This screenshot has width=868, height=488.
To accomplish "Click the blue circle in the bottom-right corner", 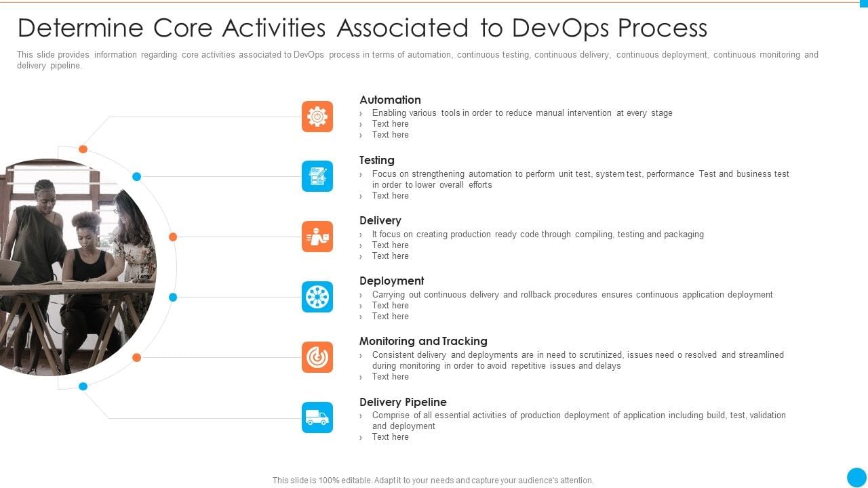I will pyautogui.click(x=857, y=477).
